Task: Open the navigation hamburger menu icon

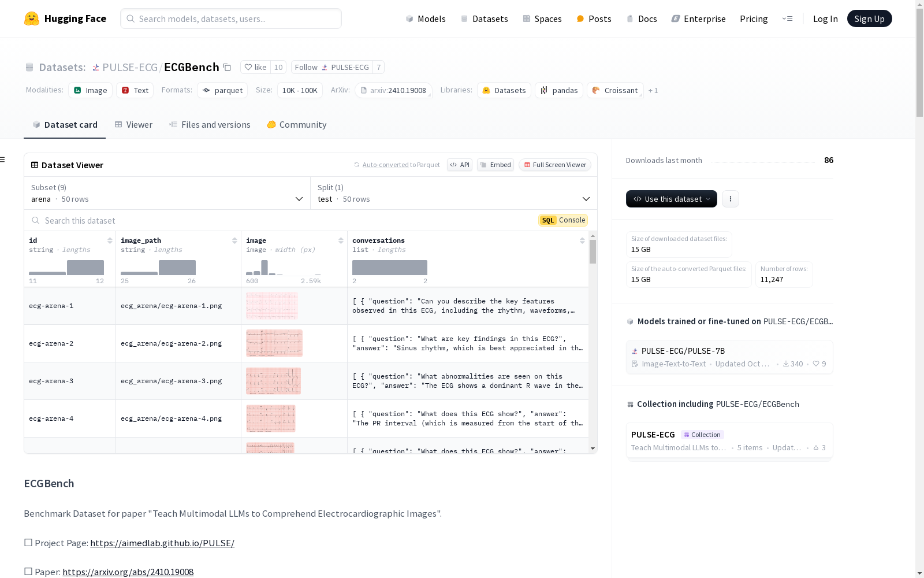Action: (787, 18)
